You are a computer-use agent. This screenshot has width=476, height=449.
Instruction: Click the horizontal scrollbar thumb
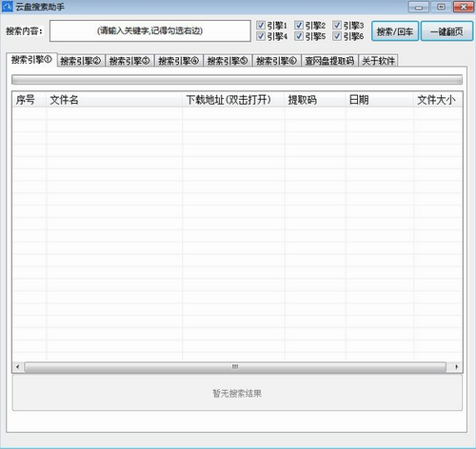pos(235,367)
